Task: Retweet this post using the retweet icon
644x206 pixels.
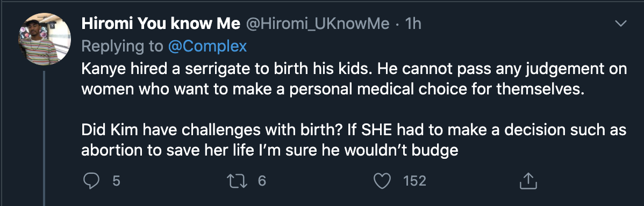Action: point(239,181)
